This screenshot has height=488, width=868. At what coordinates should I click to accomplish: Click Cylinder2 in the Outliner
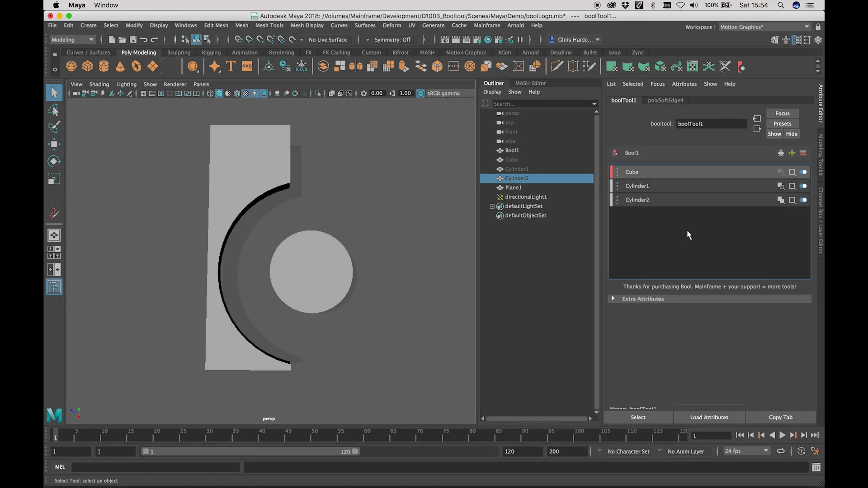517,178
